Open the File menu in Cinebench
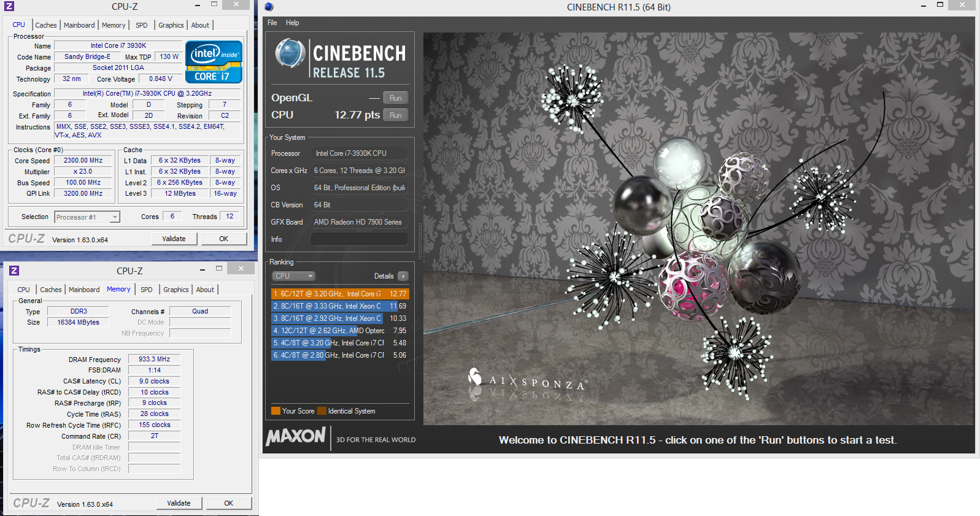This screenshot has width=980, height=516. (272, 23)
